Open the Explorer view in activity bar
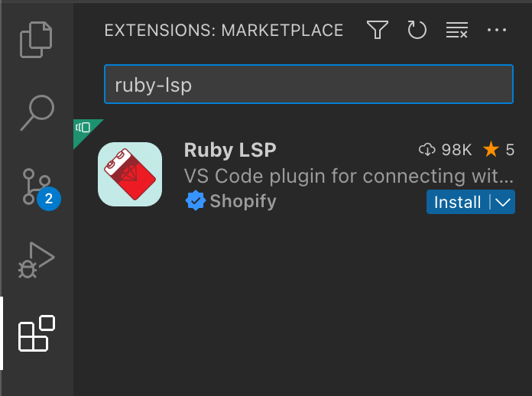The height and width of the screenshot is (396, 532). click(37, 40)
